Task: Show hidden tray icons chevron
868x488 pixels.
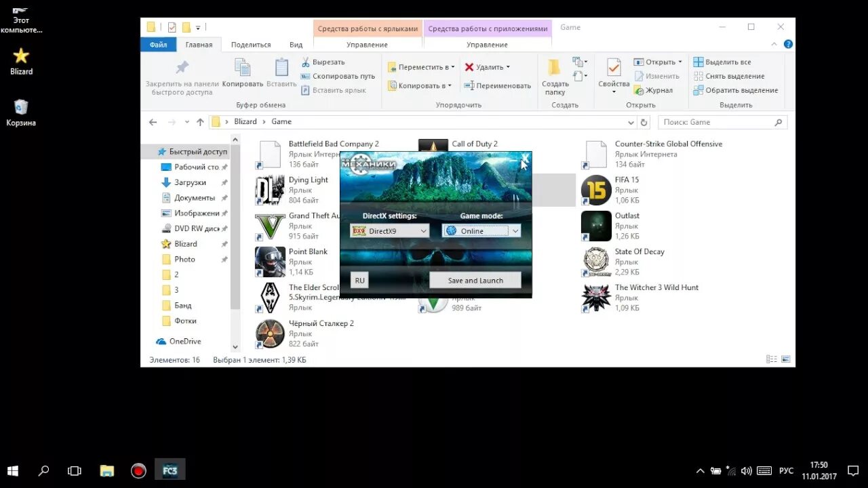Action: point(701,470)
